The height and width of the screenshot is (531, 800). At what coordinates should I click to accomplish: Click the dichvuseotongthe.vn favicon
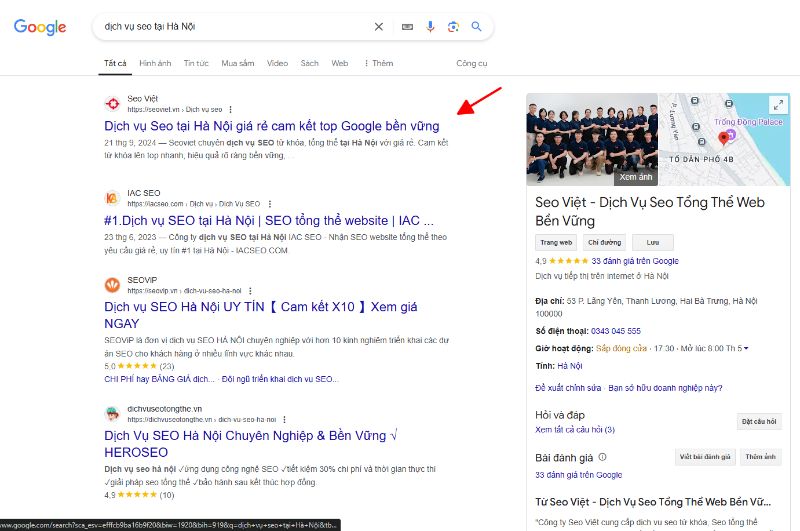click(x=112, y=414)
